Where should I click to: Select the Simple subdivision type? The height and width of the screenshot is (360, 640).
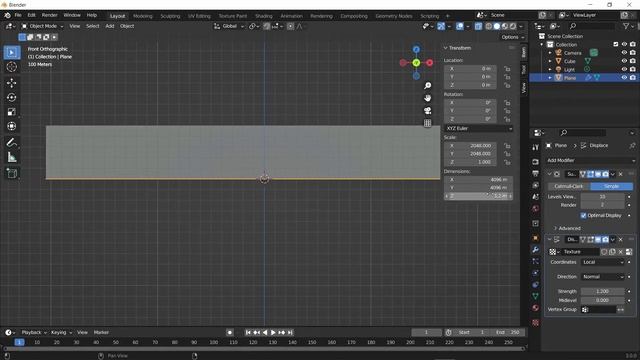click(x=611, y=186)
